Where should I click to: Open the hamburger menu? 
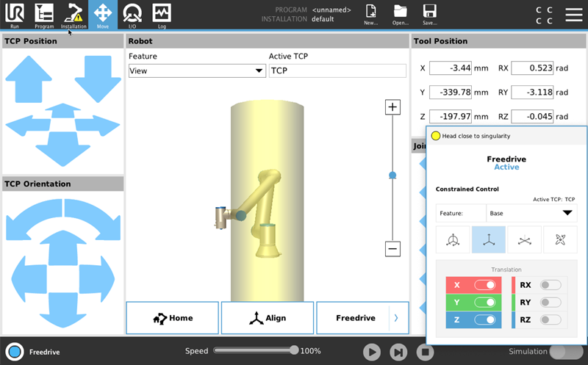(574, 15)
